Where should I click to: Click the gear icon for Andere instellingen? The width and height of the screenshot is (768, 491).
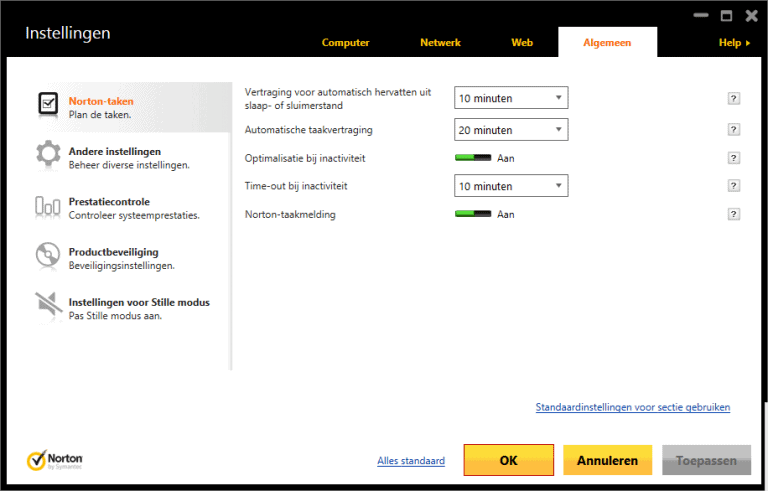coord(48,153)
